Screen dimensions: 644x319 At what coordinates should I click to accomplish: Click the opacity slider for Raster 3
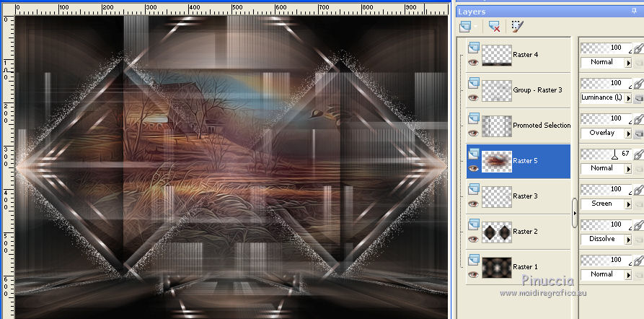pyautogui.click(x=606, y=190)
